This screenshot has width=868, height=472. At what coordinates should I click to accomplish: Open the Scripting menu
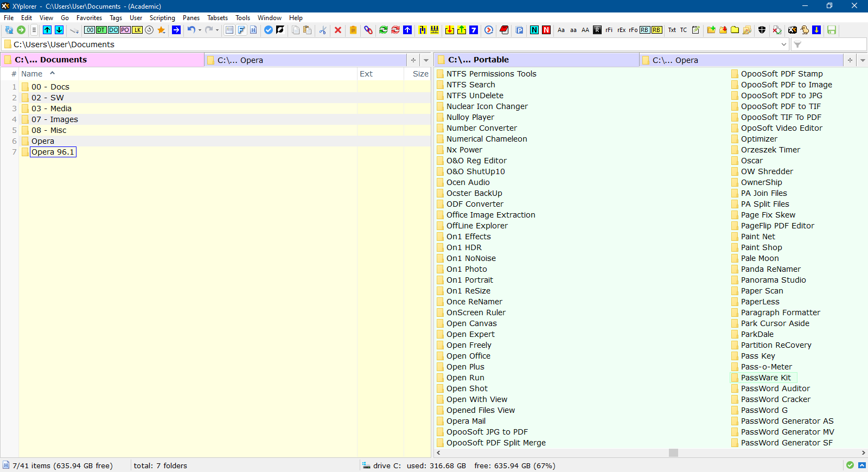[x=162, y=18]
